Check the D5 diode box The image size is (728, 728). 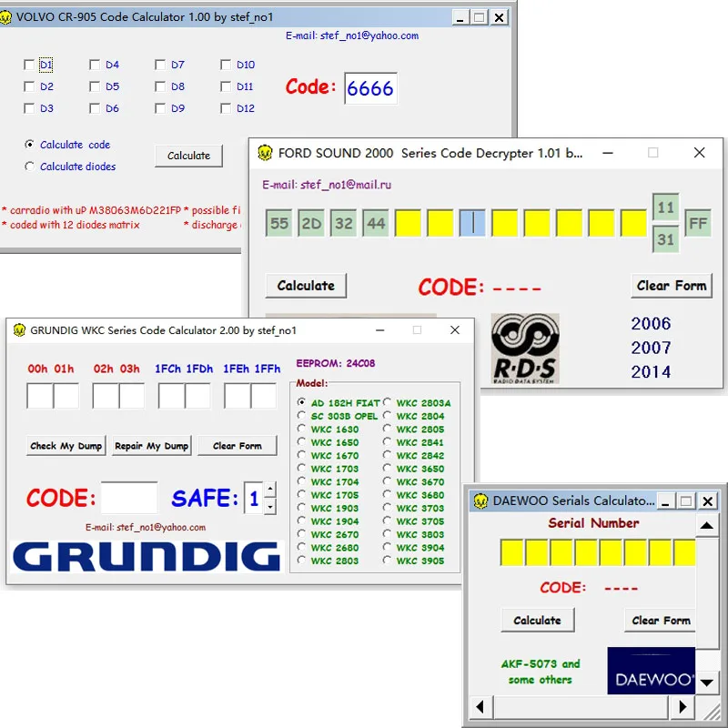(95, 86)
